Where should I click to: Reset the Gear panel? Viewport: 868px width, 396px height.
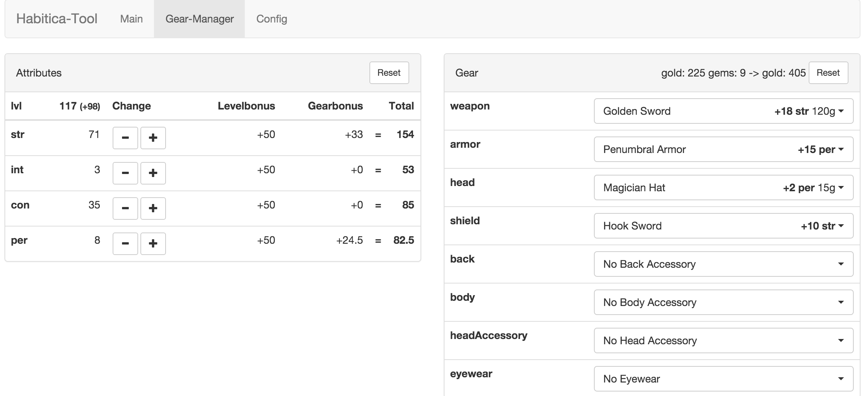pyautogui.click(x=828, y=73)
